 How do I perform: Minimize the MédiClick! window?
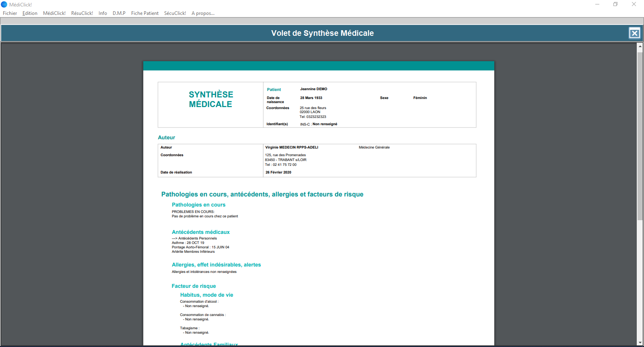coord(597,4)
